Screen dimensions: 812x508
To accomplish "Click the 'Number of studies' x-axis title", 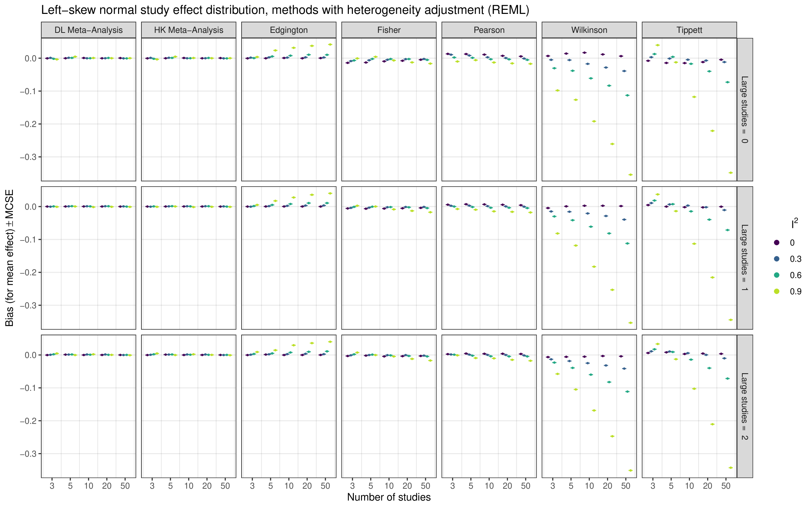I will 389,497.
